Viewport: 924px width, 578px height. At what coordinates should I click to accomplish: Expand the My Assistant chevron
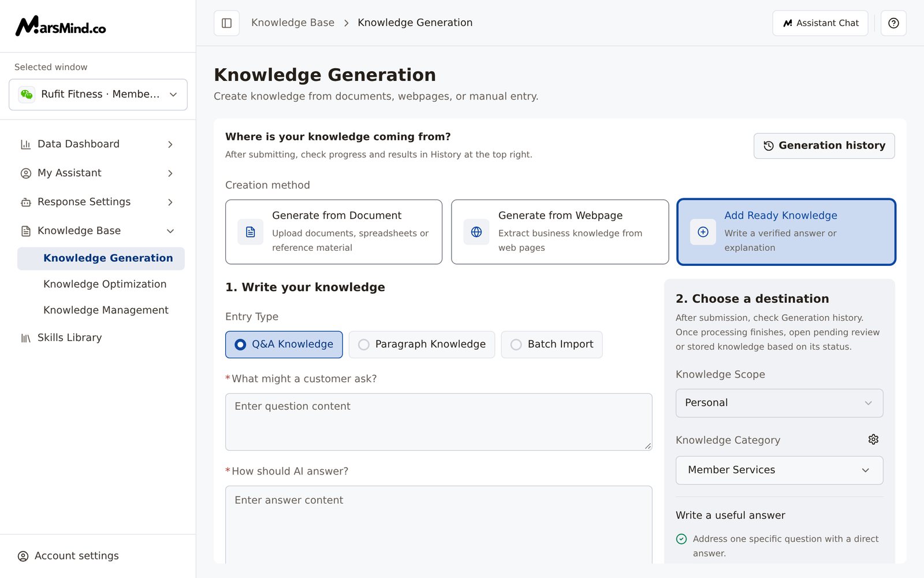pos(170,173)
